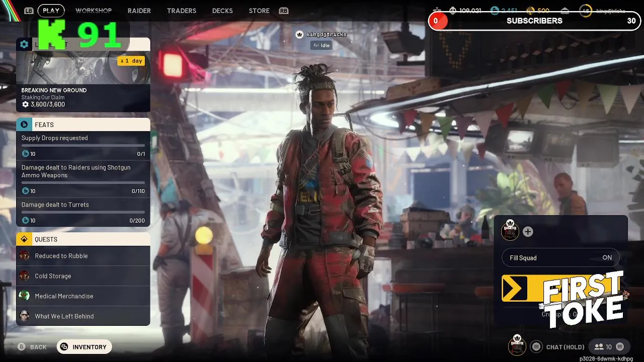Click the level 48 ring icon

click(586, 11)
